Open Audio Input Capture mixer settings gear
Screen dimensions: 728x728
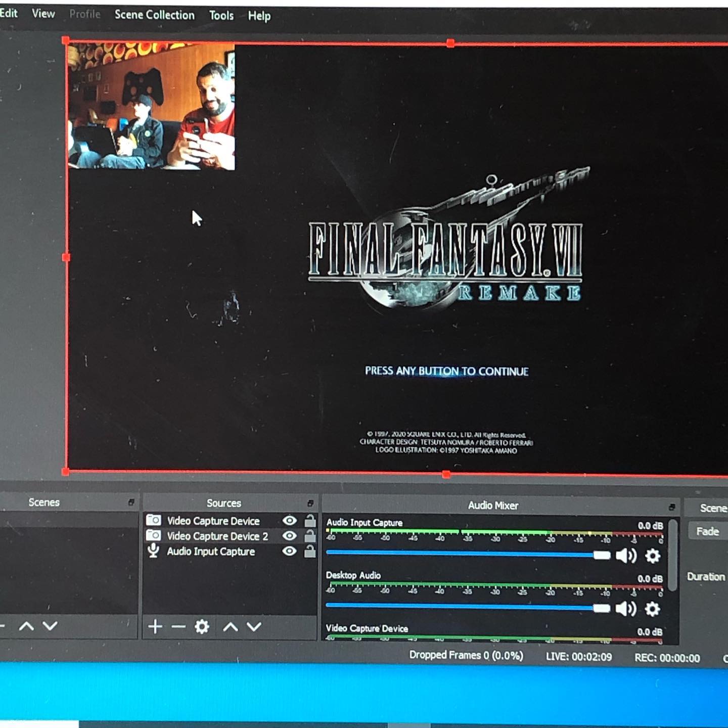[653, 556]
